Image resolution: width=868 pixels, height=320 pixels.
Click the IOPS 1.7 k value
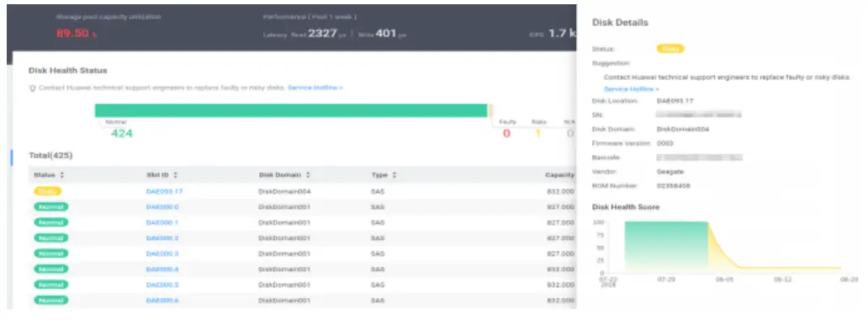pos(562,34)
